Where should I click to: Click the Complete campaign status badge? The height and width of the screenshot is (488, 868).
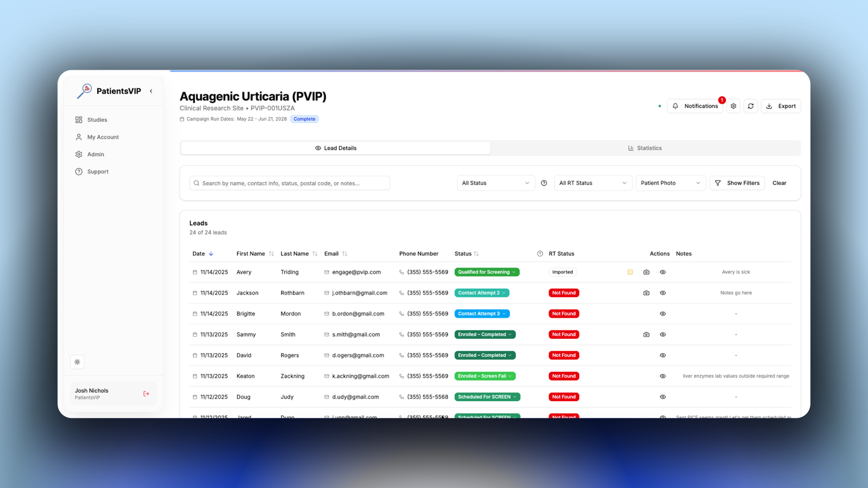point(304,119)
